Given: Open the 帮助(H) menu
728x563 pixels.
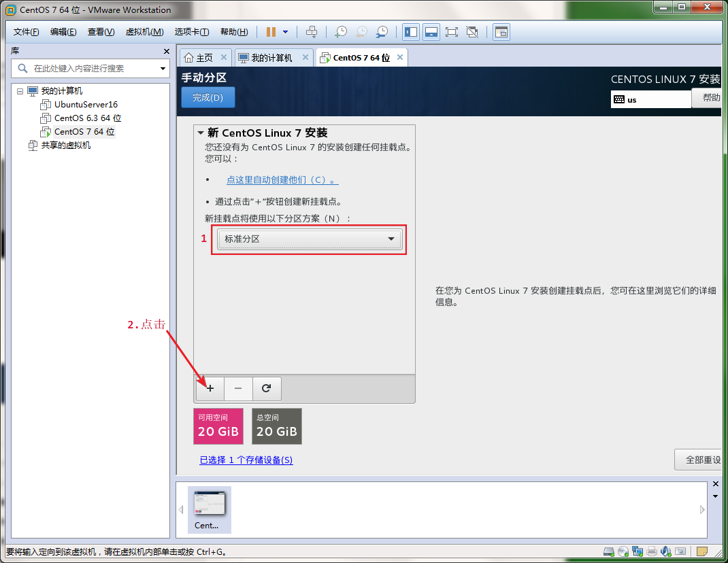Looking at the screenshot, I should coord(234,32).
